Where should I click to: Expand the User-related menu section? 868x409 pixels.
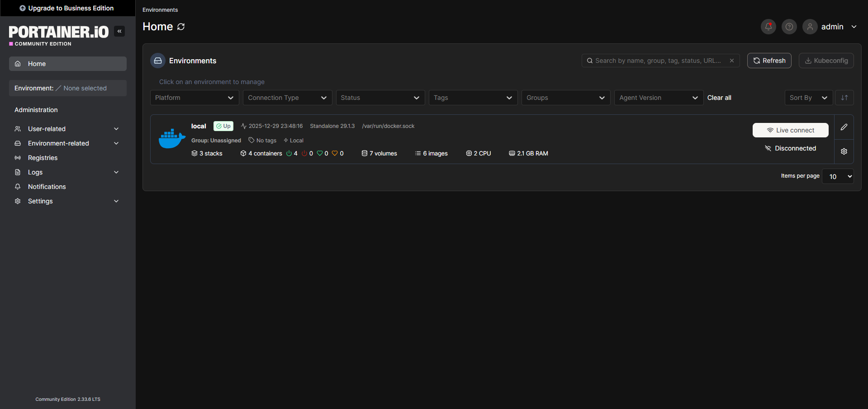pos(68,129)
